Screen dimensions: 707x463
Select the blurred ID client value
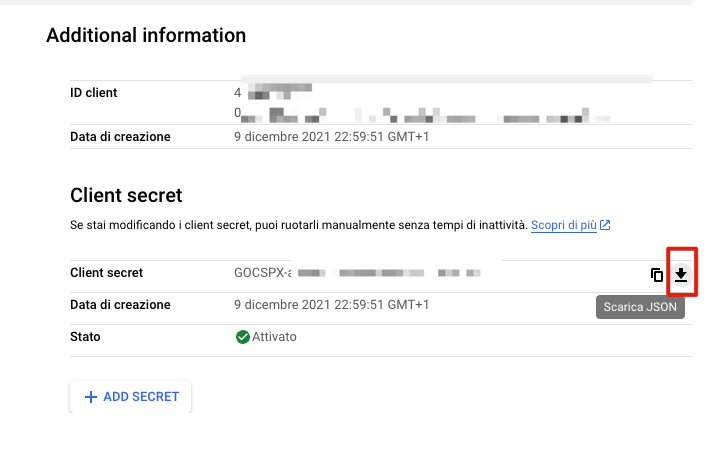pos(422,103)
